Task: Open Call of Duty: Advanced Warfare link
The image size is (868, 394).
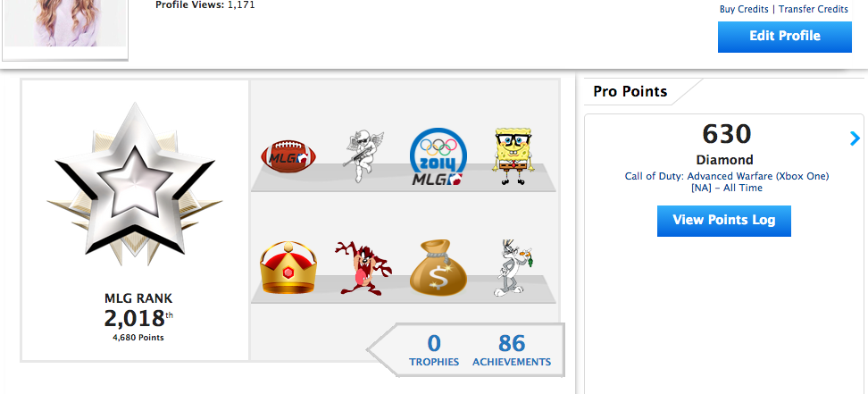Action: (x=726, y=176)
